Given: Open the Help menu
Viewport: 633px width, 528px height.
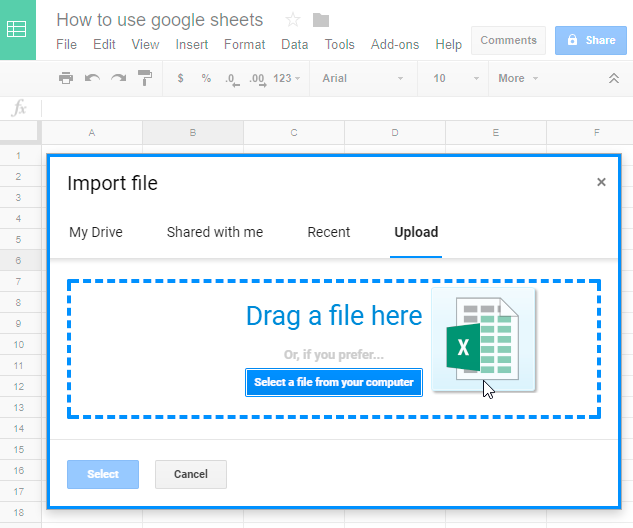Looking at the screenshot, I should coord(449,44).
